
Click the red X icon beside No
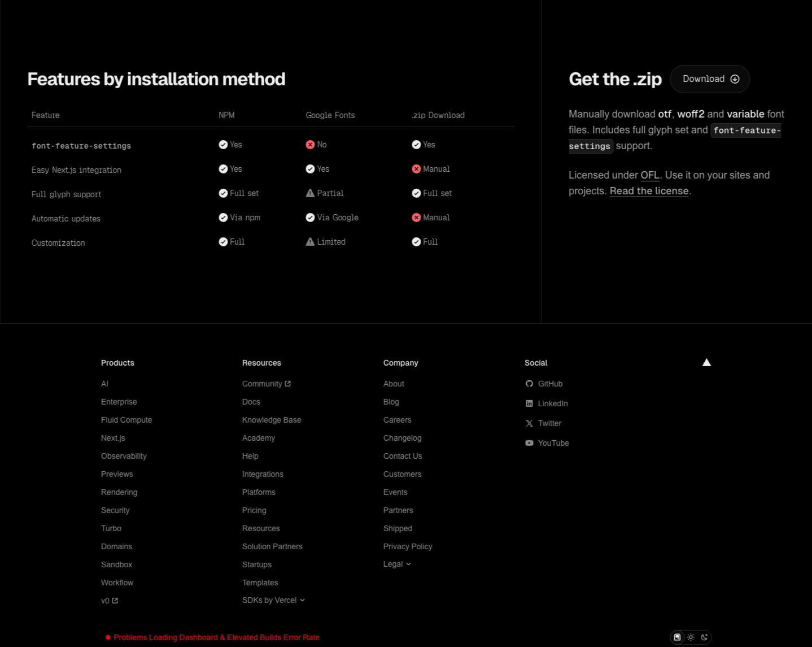pyautogui.click(x=310, y=145)
